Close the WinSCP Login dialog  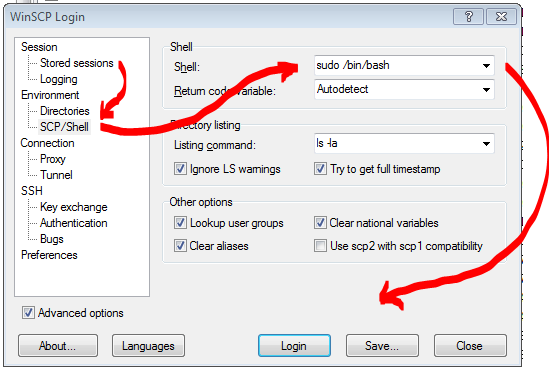tap(501, 16)
